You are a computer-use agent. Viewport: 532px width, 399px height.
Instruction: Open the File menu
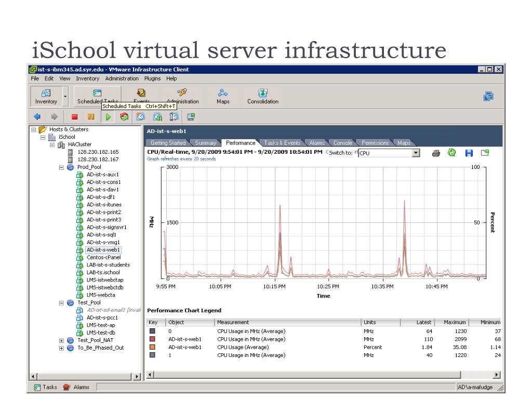coord(35,78)
